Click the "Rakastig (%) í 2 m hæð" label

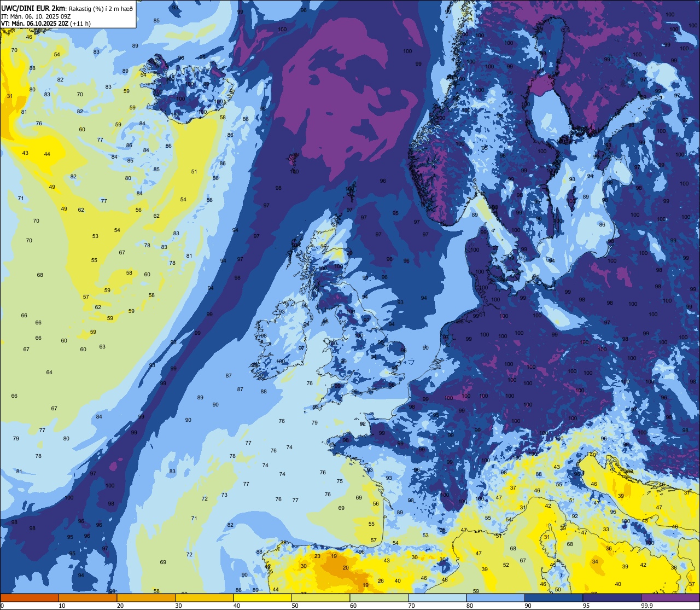point(101,8)
